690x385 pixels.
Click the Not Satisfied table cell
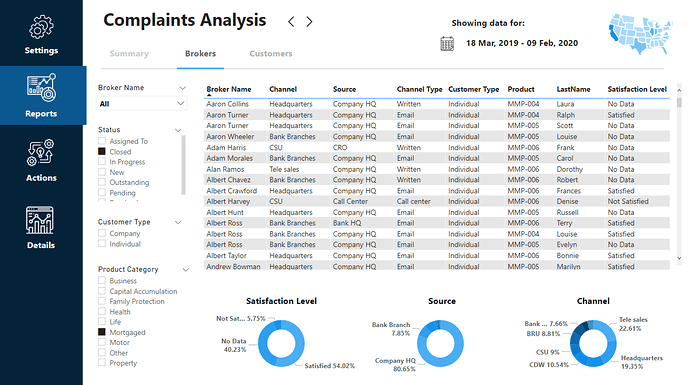click(628, 202)
